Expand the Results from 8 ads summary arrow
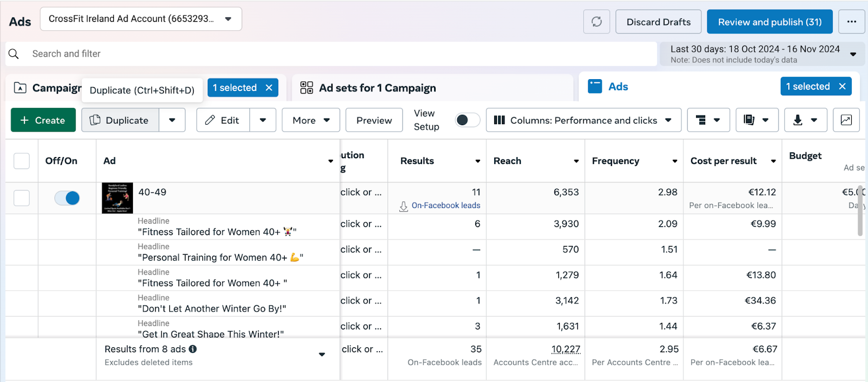This screenshot has height=382, width=868. (322, 354)
